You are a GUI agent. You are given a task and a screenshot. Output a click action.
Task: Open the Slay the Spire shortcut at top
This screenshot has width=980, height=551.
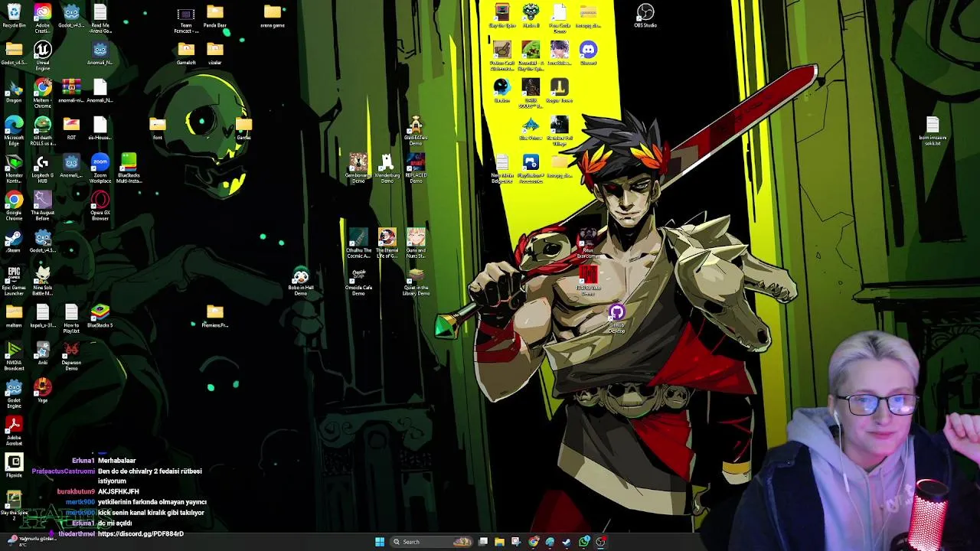pos(502,16)
